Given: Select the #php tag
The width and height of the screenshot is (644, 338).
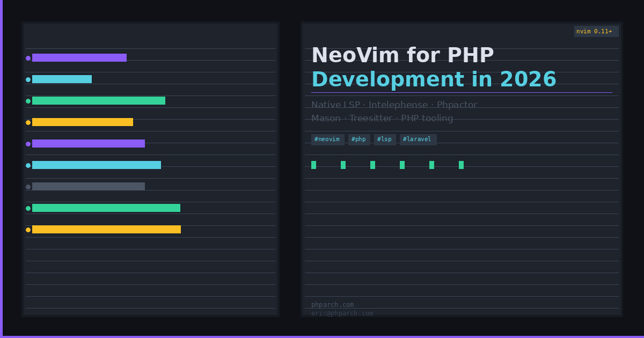Looking at the screenshot, I should click(x=359, y=139).
